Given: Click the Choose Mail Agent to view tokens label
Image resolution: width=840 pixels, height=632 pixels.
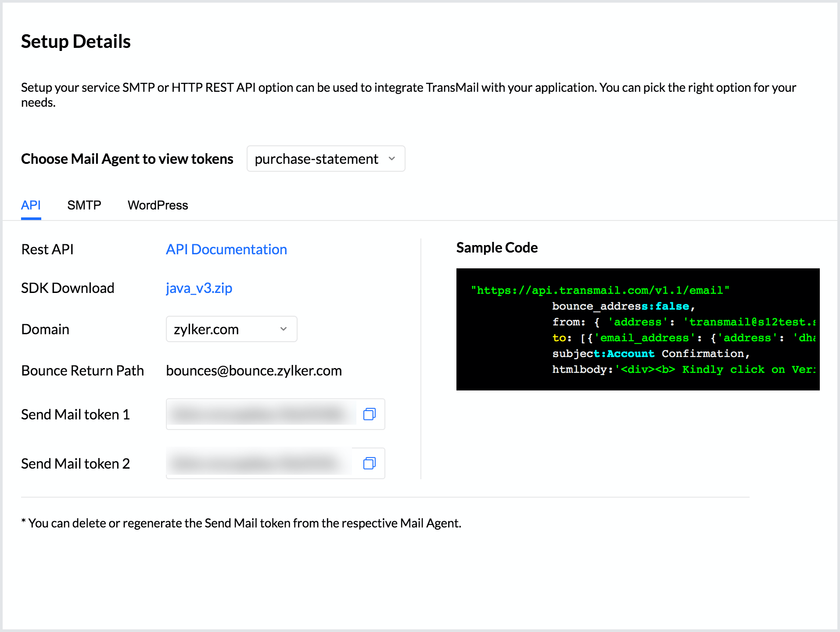Looking at the screenshot, I should point(127,159).
